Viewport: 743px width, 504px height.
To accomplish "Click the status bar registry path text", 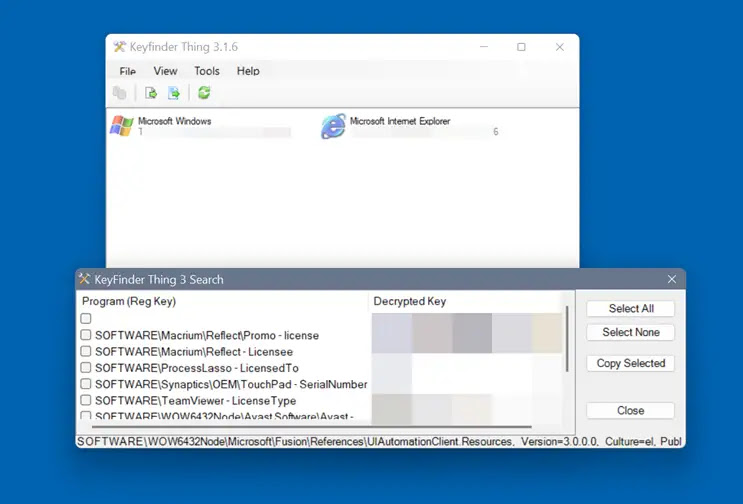I will [x=379, y=441].
